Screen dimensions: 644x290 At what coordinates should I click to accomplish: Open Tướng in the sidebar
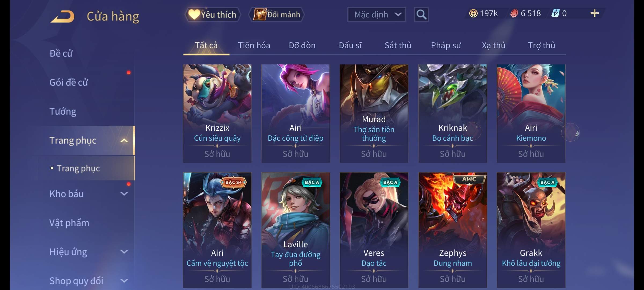pyautogui.click(x=63, y=111)
